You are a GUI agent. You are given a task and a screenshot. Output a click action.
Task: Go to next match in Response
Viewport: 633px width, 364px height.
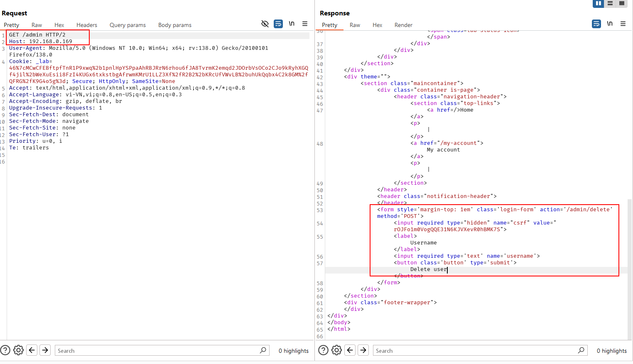tap(363, 350)
